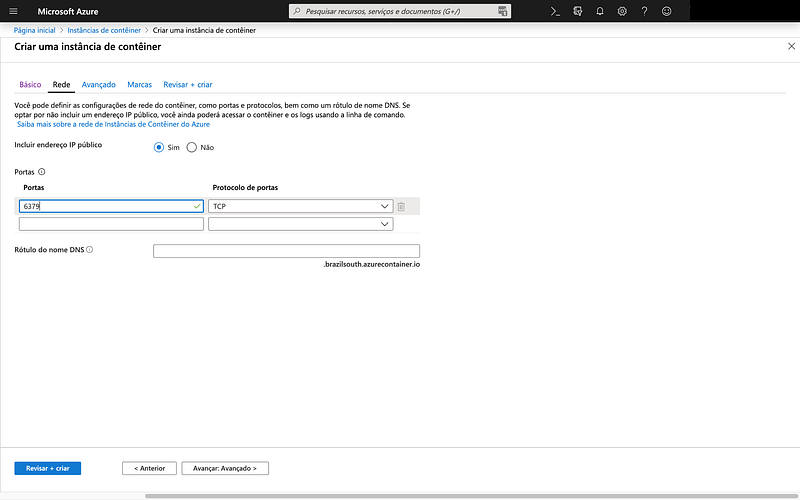The image size is (800, 500).
Task: Show info tooltip next to Portas label
Action: tap(42, 172)
